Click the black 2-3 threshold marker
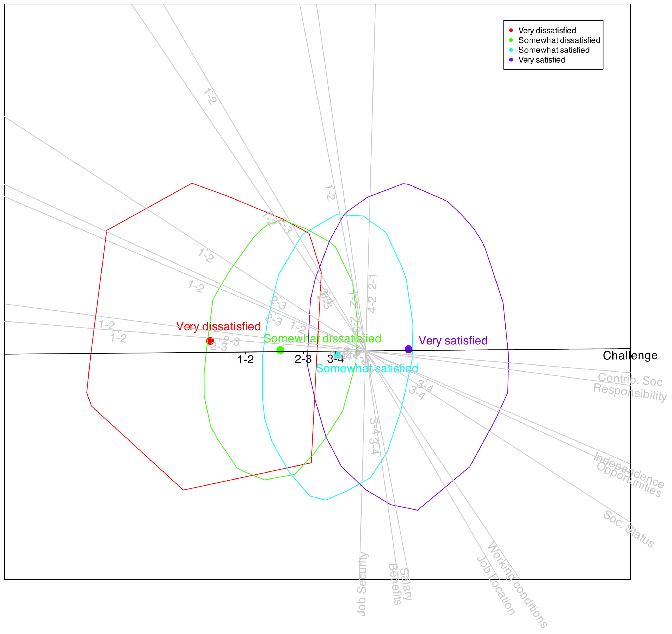This screenshot has height=634, width=672. [x=303, y=359]
